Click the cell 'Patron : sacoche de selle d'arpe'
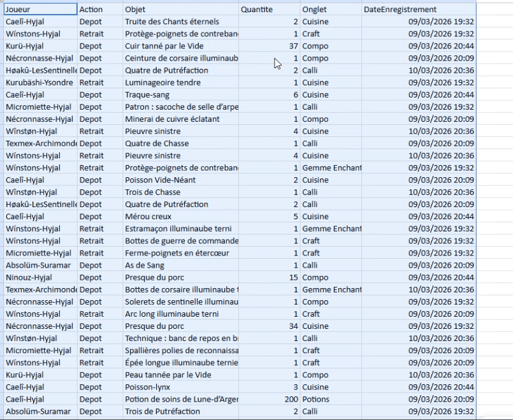The width and height of the screenshot is (513, 420). tap(181, 107)
